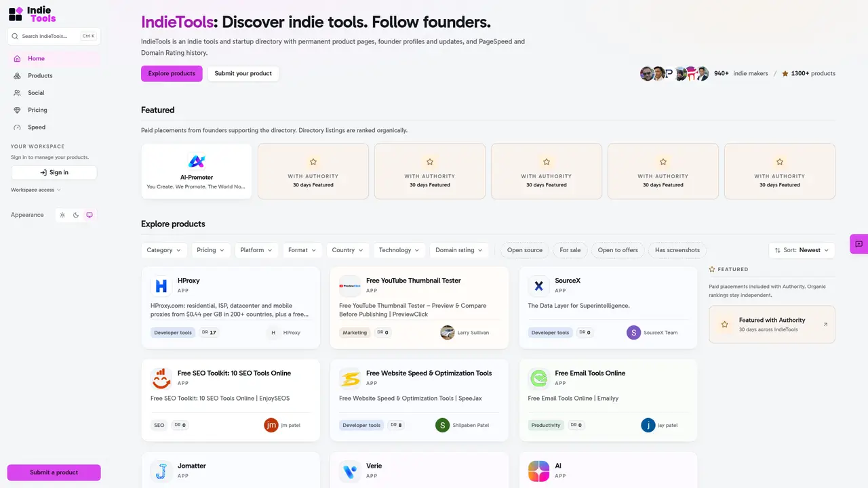Click the Sign in button
868x488 pixels.
pyautogui.click(x=54, y=173)
